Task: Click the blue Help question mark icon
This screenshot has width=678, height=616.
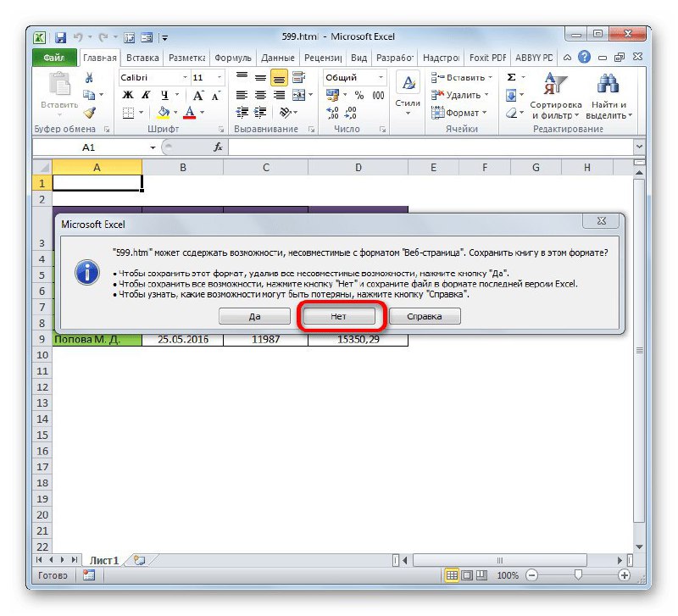Action: click(584, 57)
